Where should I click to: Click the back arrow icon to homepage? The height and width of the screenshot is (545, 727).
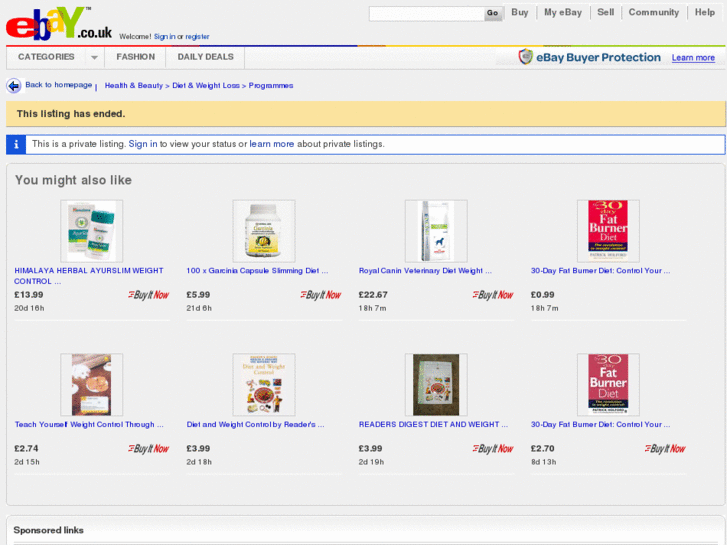click(14, 86)
